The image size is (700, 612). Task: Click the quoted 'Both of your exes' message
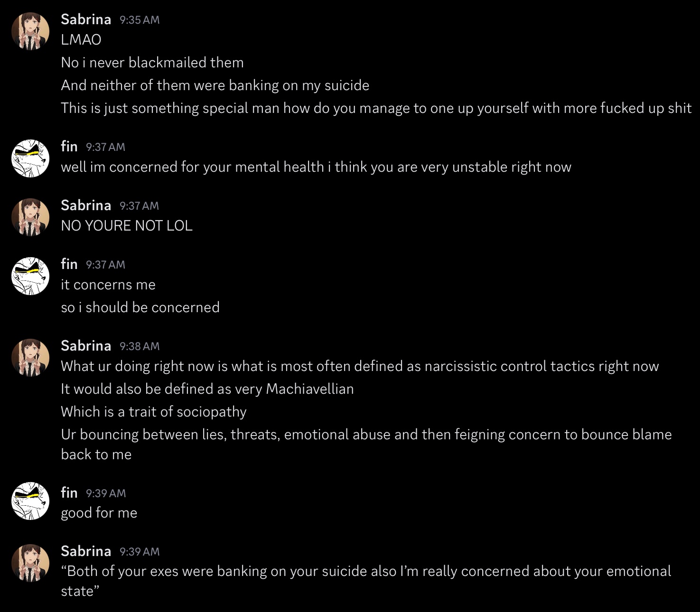click(365, 571)
